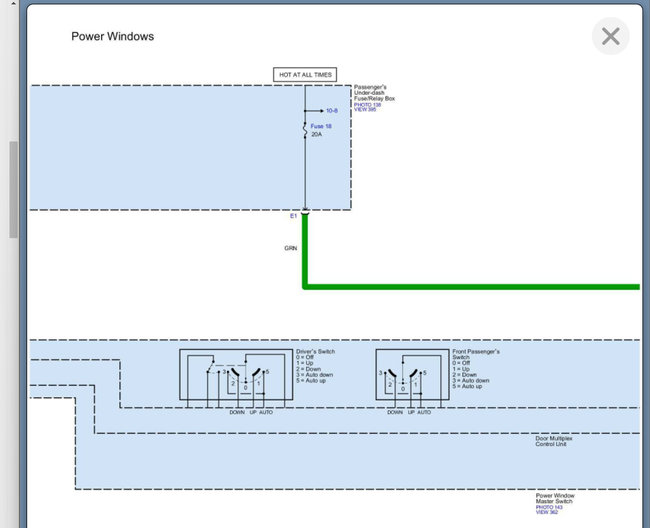Click the Front Passenger's Switch legend text
The image size is (650, 528).
click(476, 369)
